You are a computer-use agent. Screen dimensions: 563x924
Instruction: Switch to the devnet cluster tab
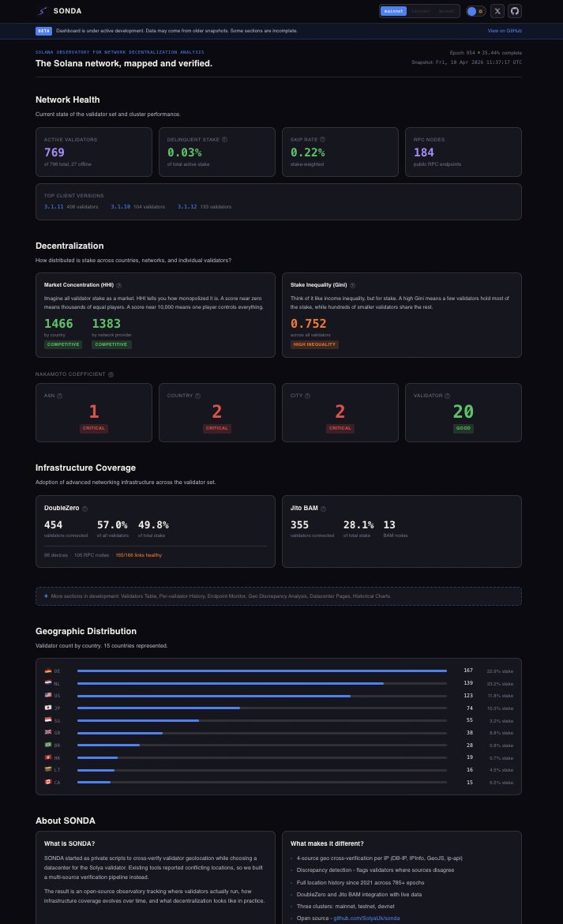coord(446,11)
